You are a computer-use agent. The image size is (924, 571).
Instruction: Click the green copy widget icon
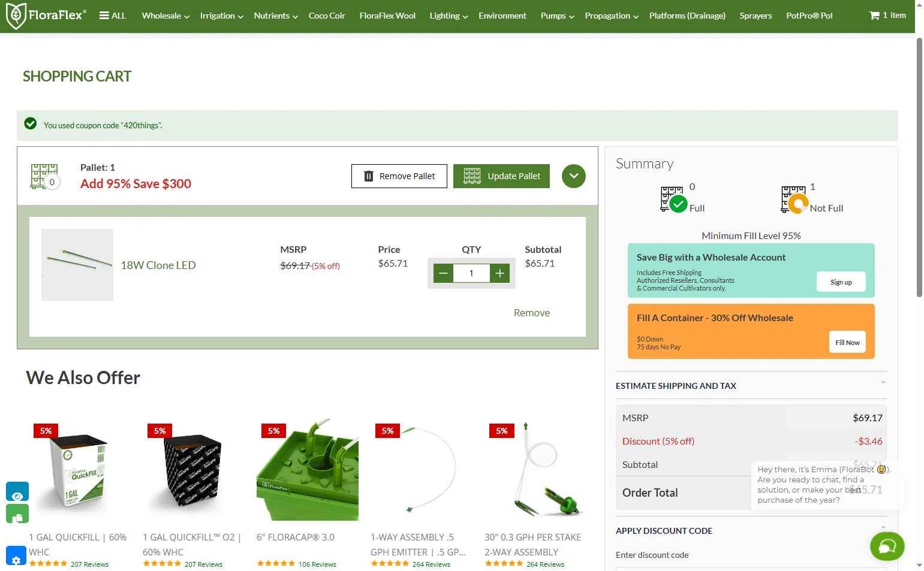[17, 514]
